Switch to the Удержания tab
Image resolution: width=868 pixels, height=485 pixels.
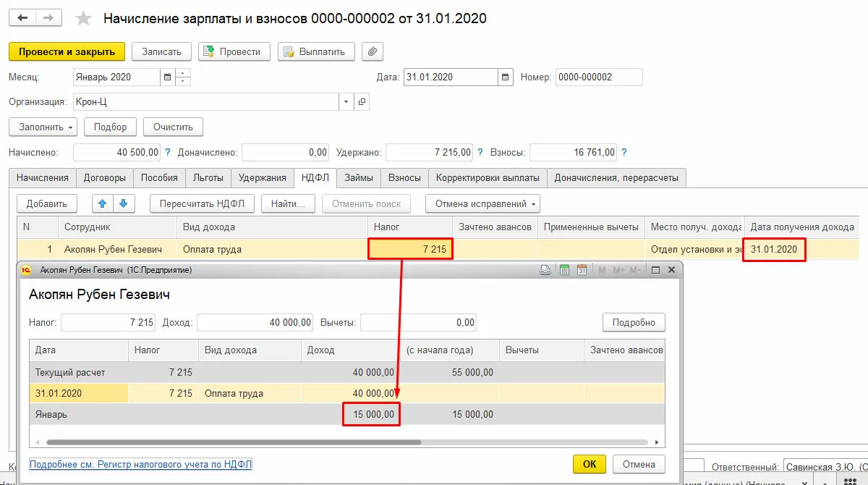[263, 177]
